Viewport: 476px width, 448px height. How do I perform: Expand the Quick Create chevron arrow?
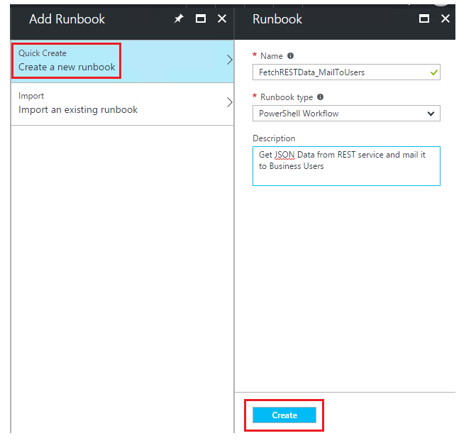pos(230,60)
